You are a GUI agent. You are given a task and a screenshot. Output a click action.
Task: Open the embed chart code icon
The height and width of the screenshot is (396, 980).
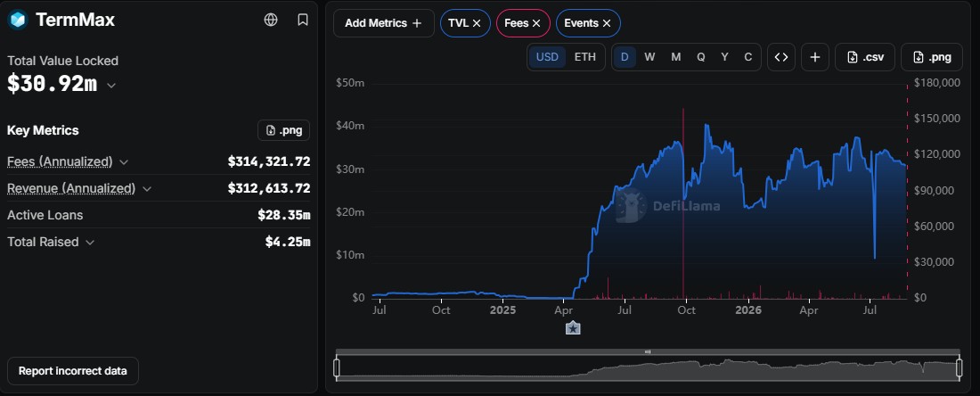[781, 57]
